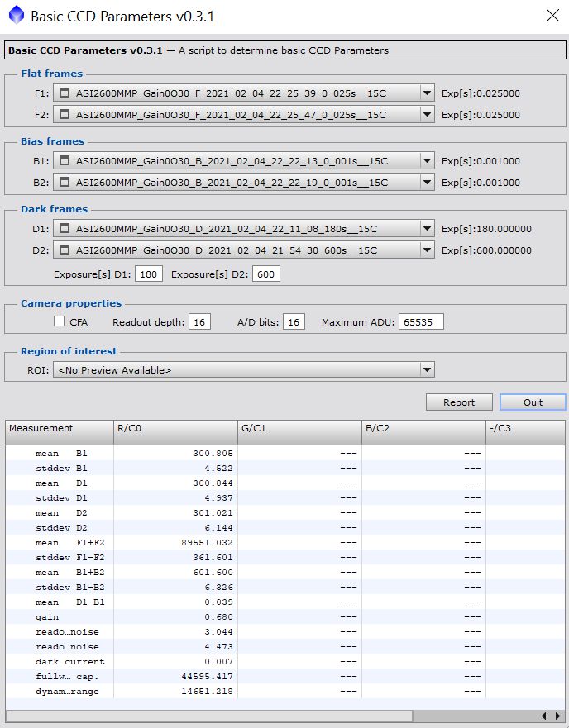
Task: Click the Exposure D2 input field
Action: pyautogui.click(x=265, y=274)
